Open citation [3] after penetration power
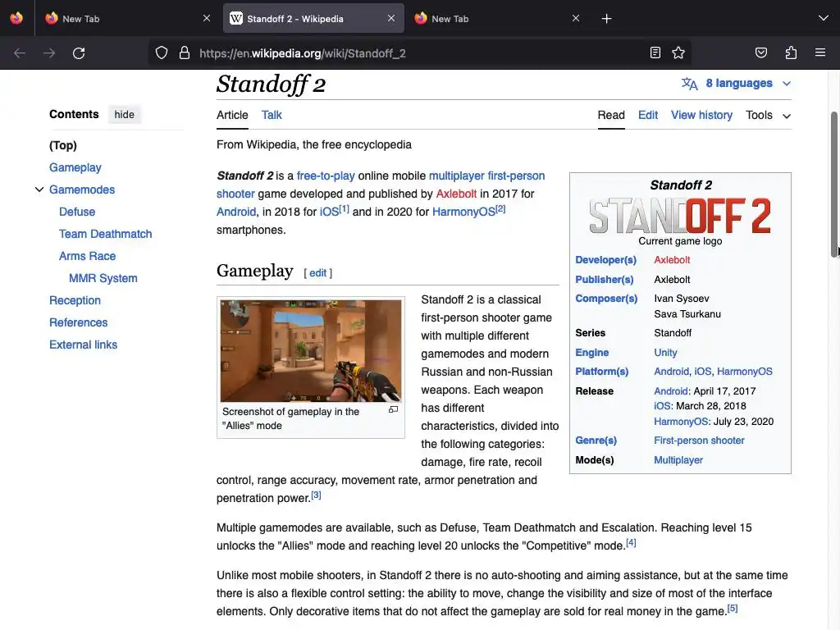 pos(316,495)
